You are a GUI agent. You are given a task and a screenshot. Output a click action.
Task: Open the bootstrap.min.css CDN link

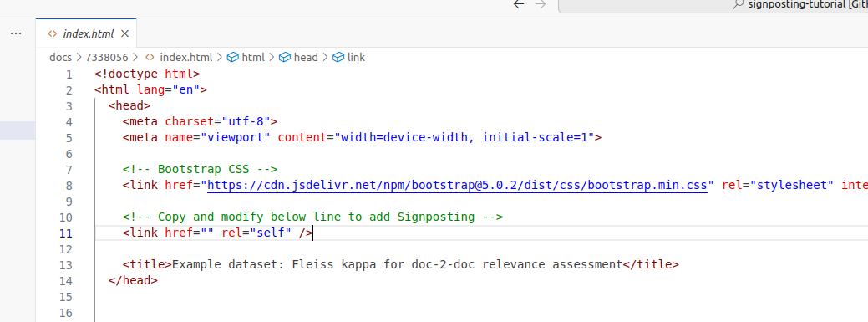pyautogui.click(x=457, y=185)
